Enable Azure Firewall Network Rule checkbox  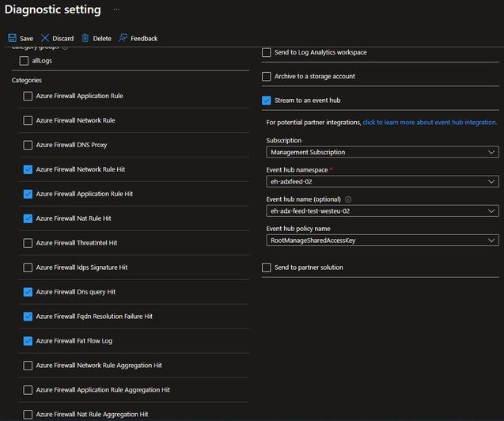pyautogui.click(x=28, y=120)
